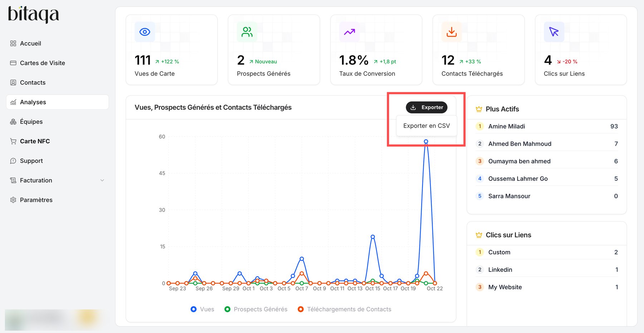Choose Exporter en CSV
Viewport: 644px width, 333px height.
point(426,126)
